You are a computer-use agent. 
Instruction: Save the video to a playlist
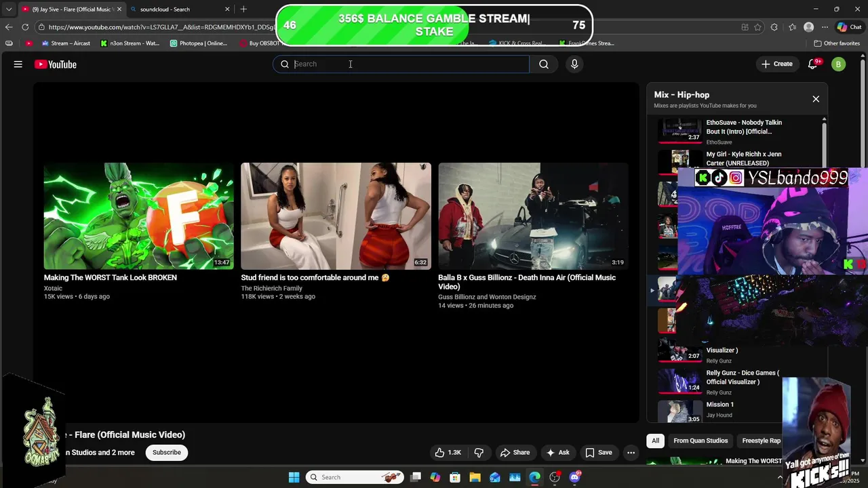point(598,453)
